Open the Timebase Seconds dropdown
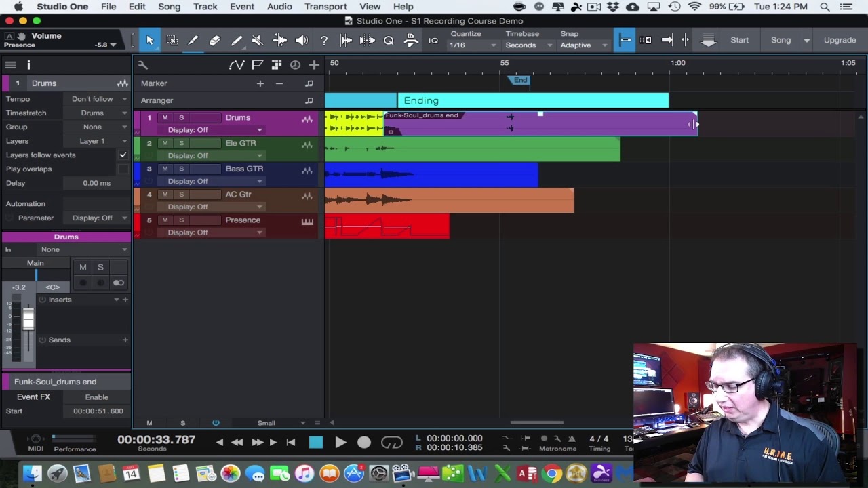Screen dimensions: 868x488 pos(529,45)
